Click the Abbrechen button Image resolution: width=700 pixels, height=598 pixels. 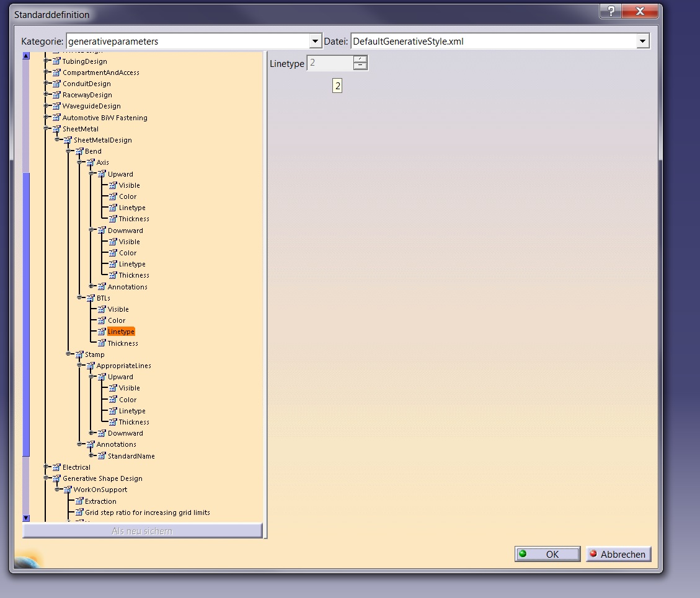point(618,554)
